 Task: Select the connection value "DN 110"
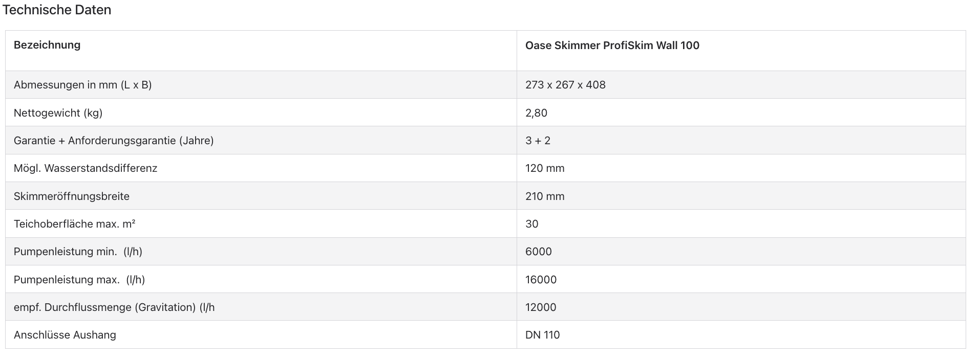(542, 335)
